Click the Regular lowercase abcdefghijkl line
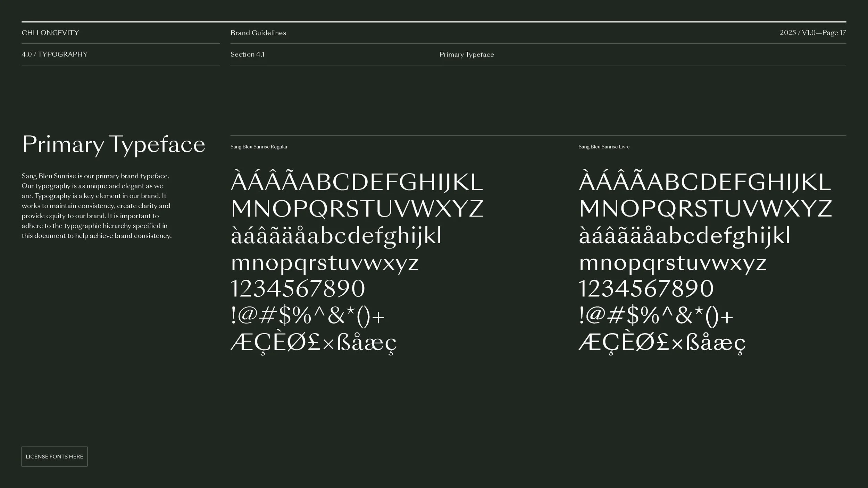Viewport: 868px width, 488px height. click(x=336, y=236)
